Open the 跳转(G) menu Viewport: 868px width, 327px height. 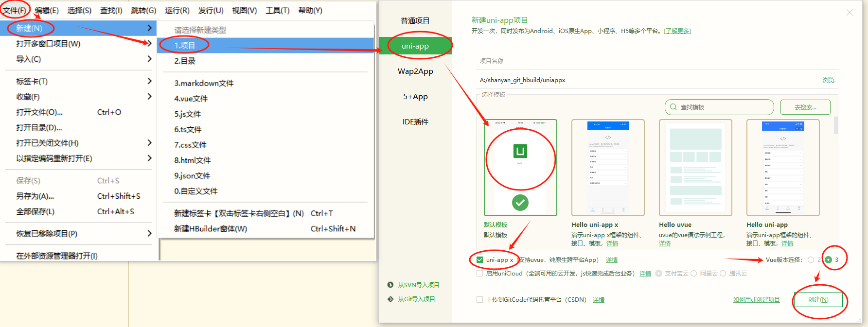pos(143,10)
